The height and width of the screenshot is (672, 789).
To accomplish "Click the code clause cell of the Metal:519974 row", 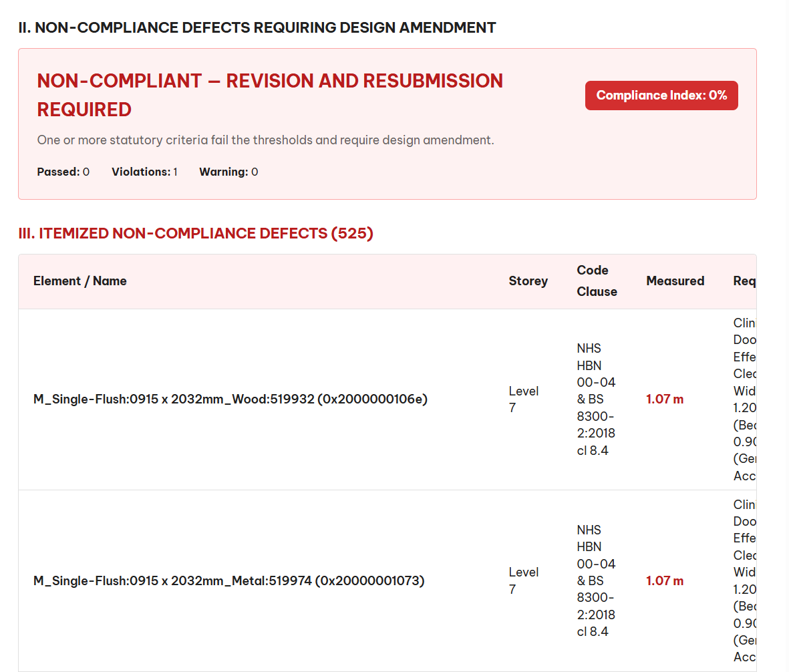I will pyautogui.click(x=597, y=581).
